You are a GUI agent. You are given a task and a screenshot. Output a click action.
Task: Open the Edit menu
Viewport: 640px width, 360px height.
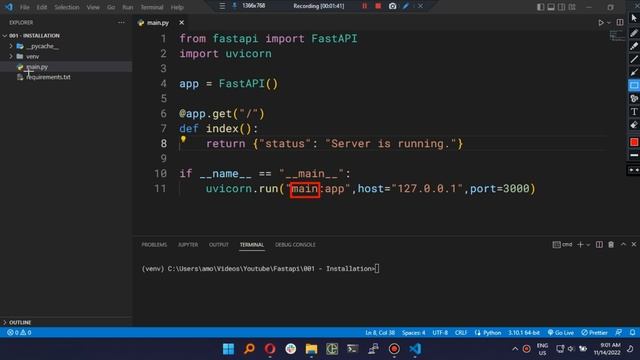[42, 7]
